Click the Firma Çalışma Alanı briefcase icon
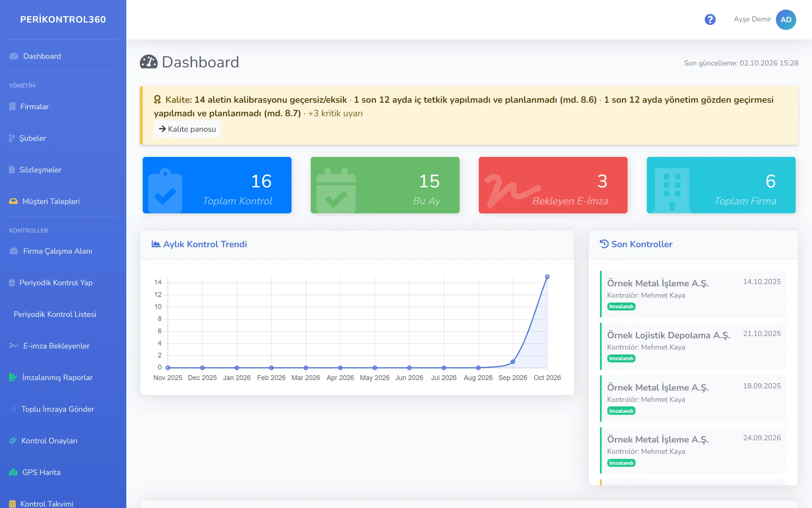Image resolution: width=812 pixels, height=508 pixels. coord(14,251)
